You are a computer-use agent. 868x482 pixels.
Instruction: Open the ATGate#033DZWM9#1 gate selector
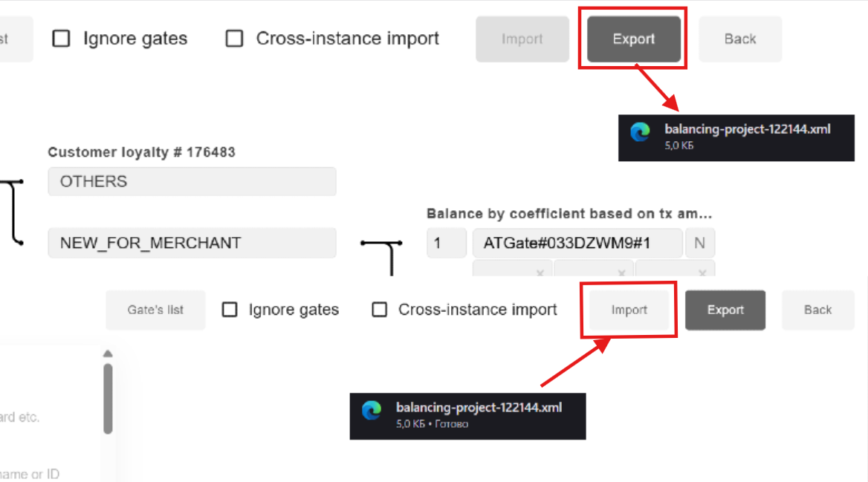pos(577,243)
